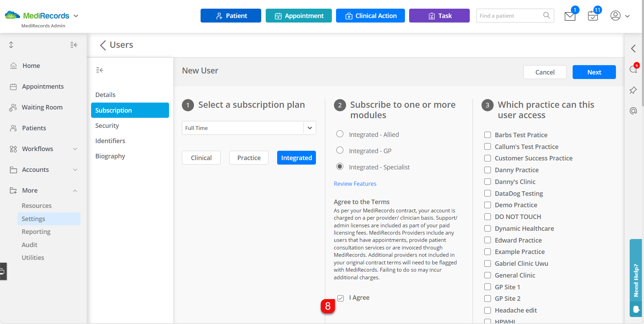This screenshot has height=324, width=644.
Task: Open the user profile icon at top right
Action: [616, 16]
